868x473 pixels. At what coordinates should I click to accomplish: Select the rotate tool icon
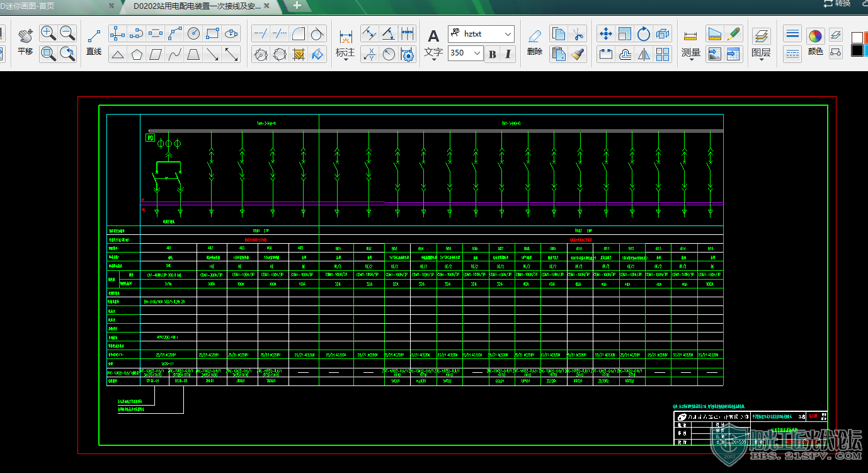(643, 33)
